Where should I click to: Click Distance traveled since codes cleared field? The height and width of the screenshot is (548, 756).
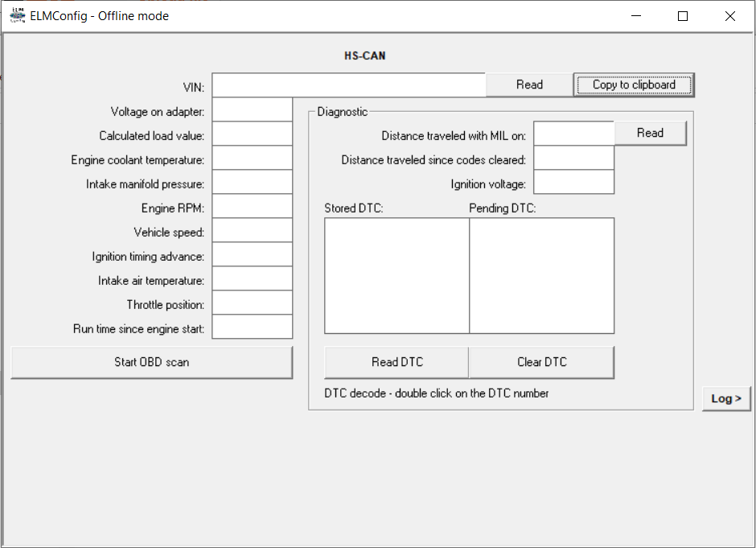pyautogui.click(x=573, y=157)
